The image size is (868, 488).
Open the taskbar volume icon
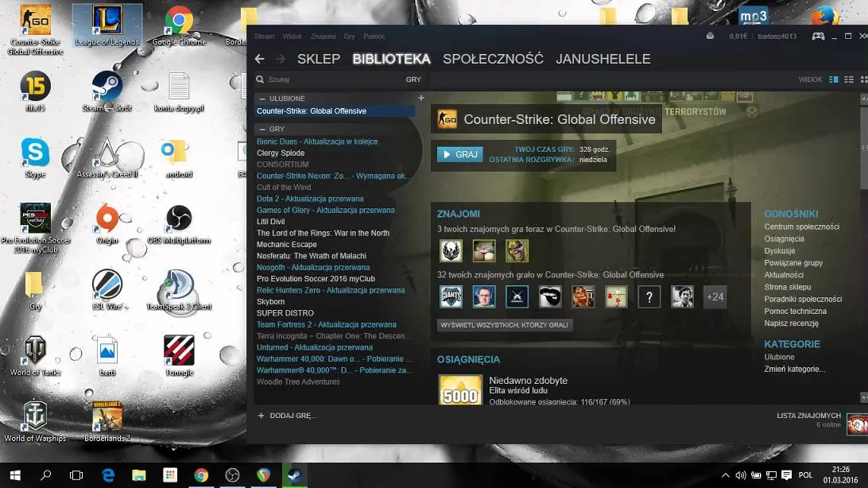[x=740, y=475]
